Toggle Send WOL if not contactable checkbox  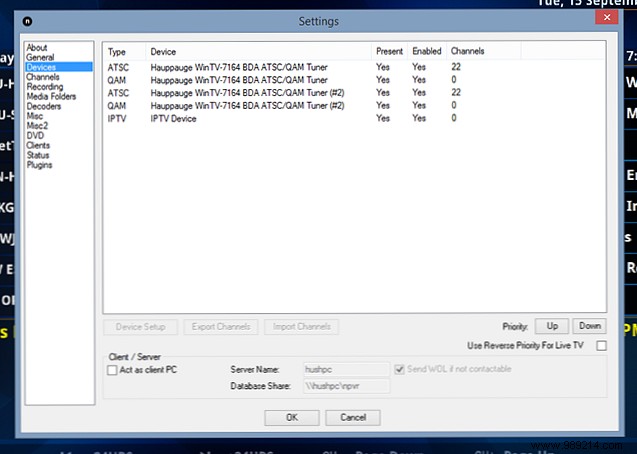400,370
